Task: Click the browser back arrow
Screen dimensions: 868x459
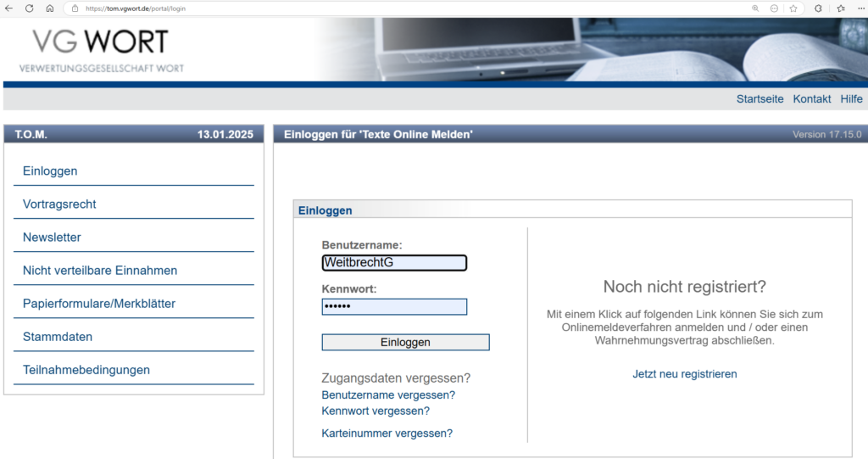Action: (x=9, y=8)
